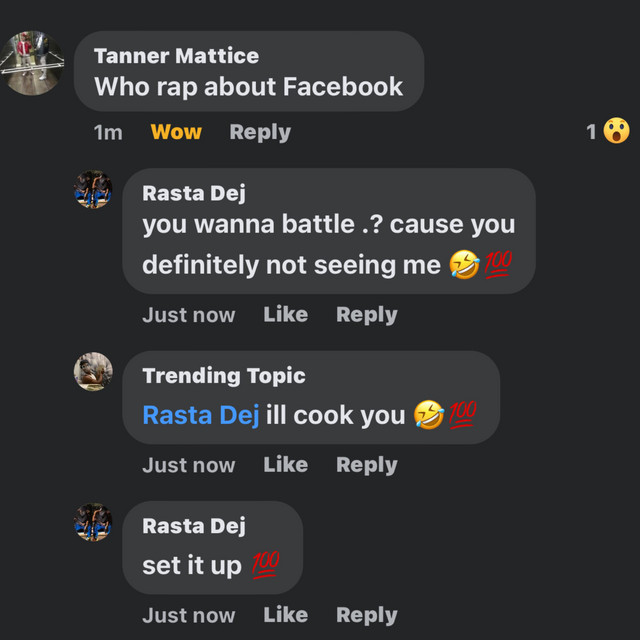Click the blue Rasta Dej mention
Viewport: 640px width, 640px height.
[x=200, y=415]
